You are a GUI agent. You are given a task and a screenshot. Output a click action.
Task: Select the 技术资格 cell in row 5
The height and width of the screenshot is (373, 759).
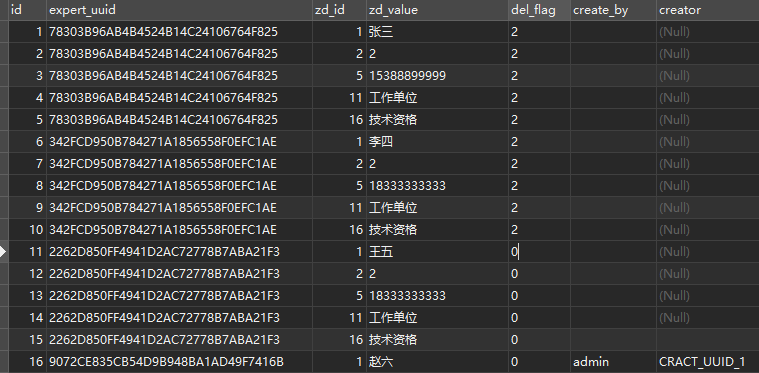pos(437,120)
